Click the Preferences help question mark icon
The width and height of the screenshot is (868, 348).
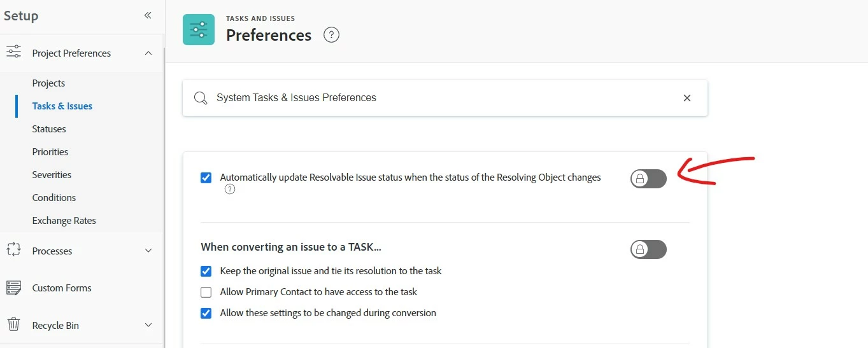click(331, 35)
